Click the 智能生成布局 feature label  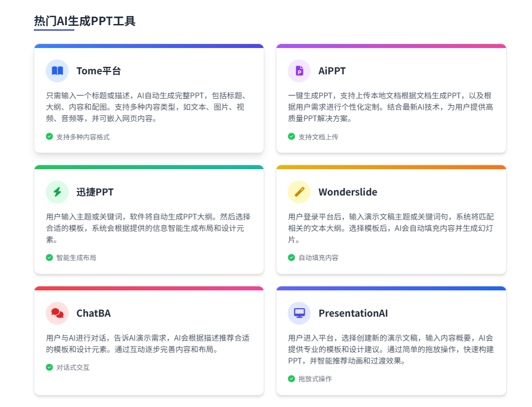pyautogui.click(x=76, y=258)
